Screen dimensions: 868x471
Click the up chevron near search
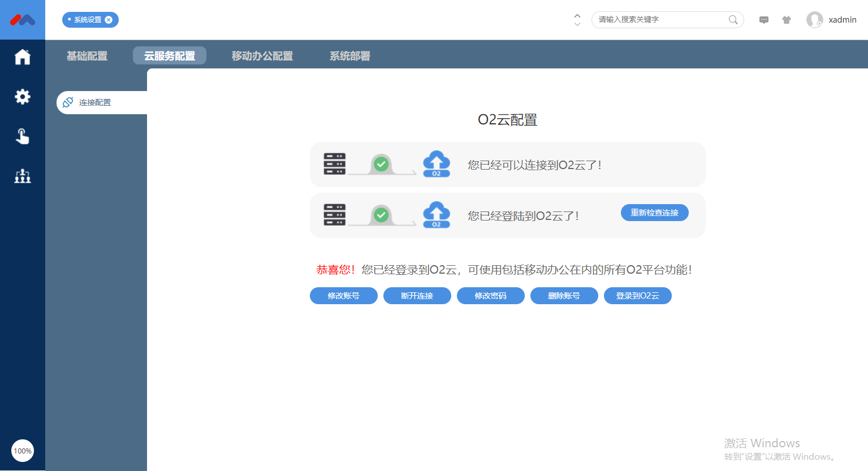pos(577,16)
